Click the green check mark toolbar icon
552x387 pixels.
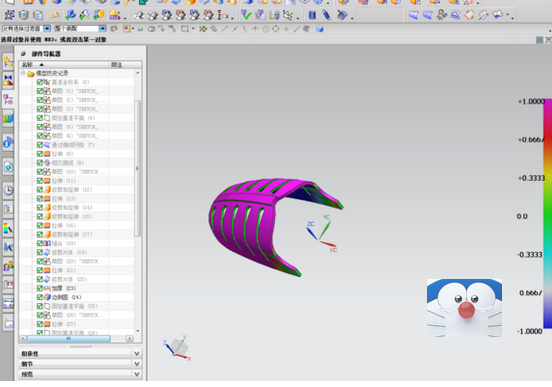[246, 15]
